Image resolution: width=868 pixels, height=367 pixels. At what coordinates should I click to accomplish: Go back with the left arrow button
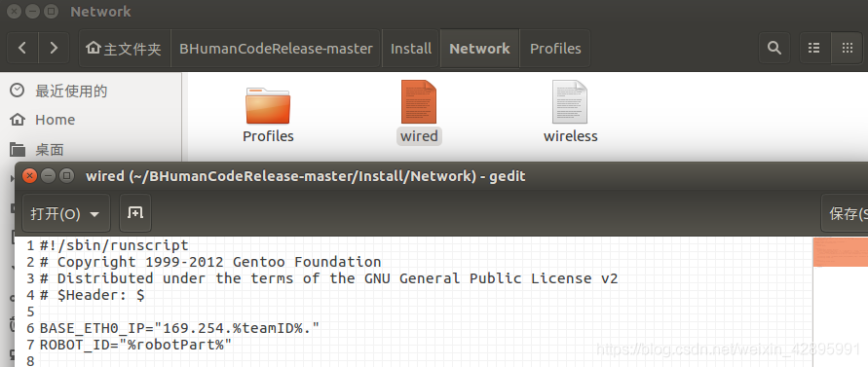pyautogui.click(x=22, y=48)
